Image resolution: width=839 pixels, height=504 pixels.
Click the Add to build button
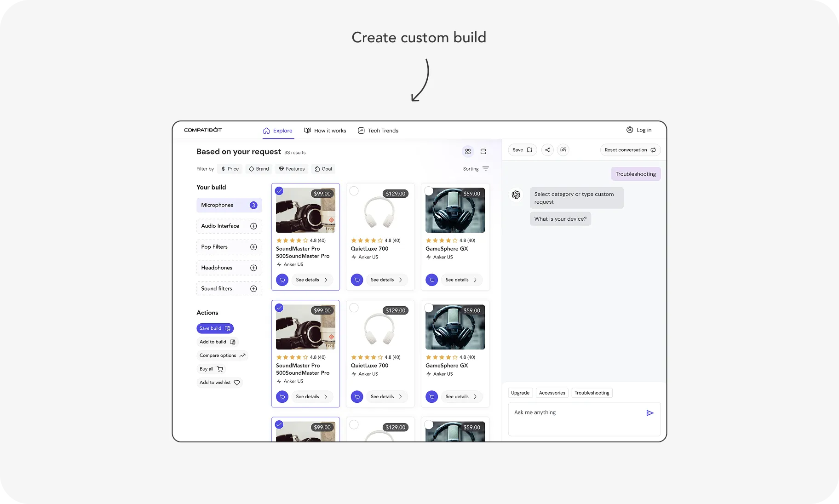(218, 342)
